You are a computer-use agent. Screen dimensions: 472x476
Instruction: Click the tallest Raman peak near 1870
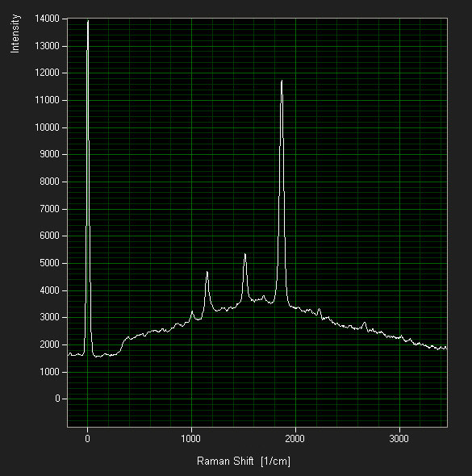click(282, 81)
